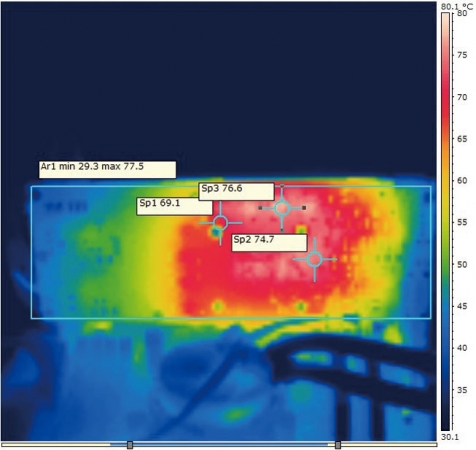The height and width of the screenshot is (450, 476).
Task: Select the Sp2 spot crosshair marker
Action: pyautogui.click(x=315, y=259)
